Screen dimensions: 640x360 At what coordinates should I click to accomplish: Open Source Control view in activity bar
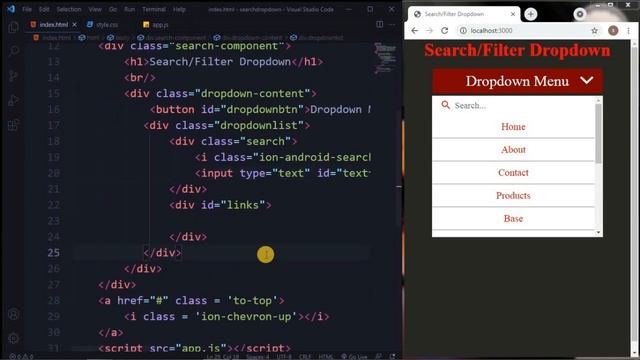coord(13,76)
